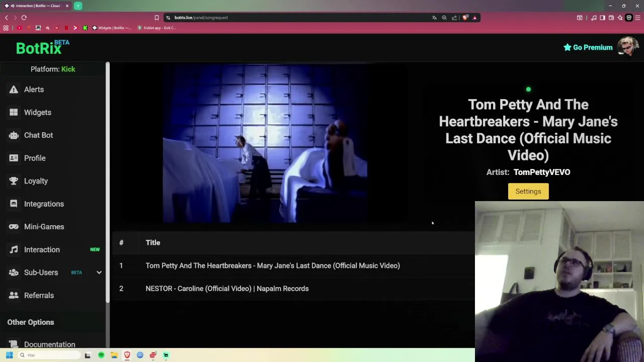Screen dimensions: 644x362
Task: Open the Loyalty trophy icon
Action: [14, 181]
